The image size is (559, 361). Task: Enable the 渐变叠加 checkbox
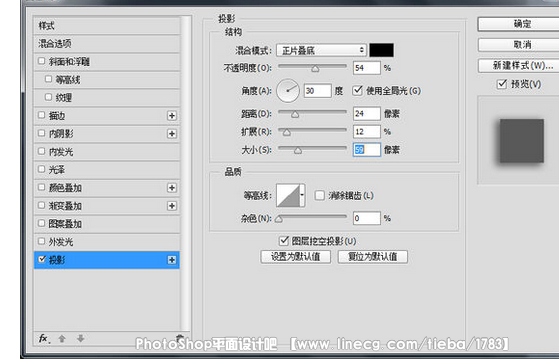(41, 205)
